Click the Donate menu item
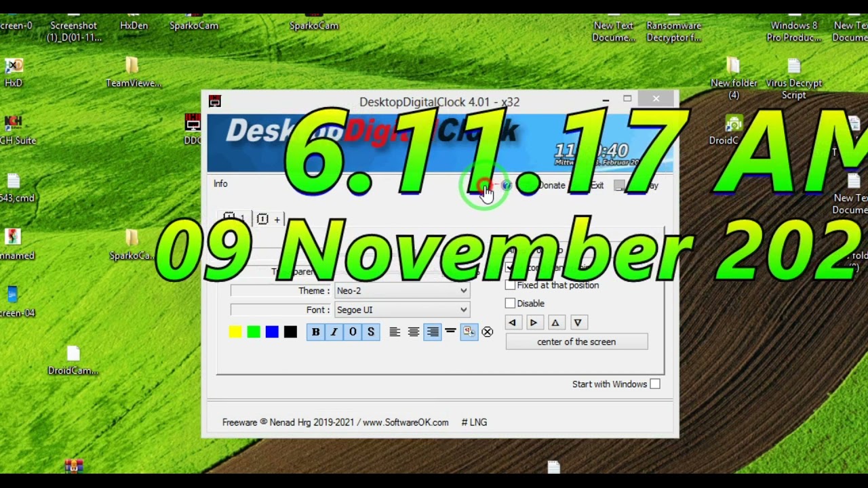868x488 pixels. 552,186
